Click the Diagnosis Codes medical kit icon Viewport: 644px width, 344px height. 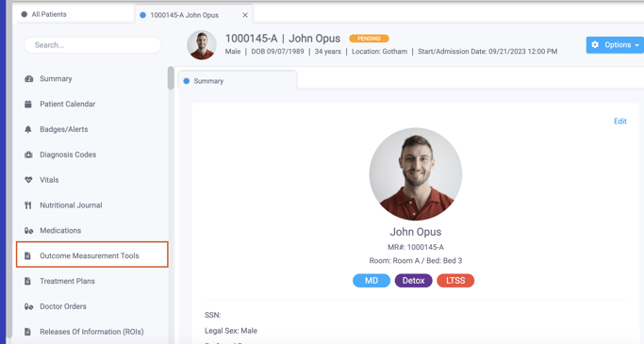click(x=28, y=155)
